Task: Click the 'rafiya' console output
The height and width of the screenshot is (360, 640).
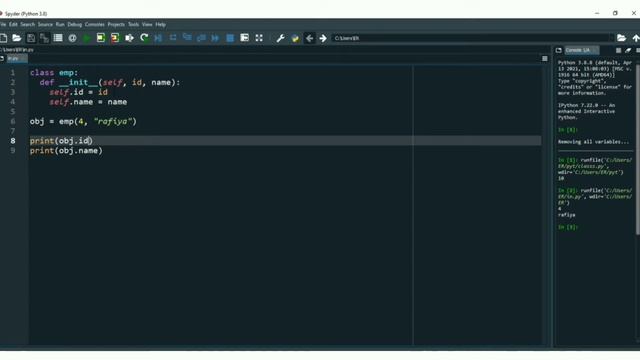Action: 567,215
